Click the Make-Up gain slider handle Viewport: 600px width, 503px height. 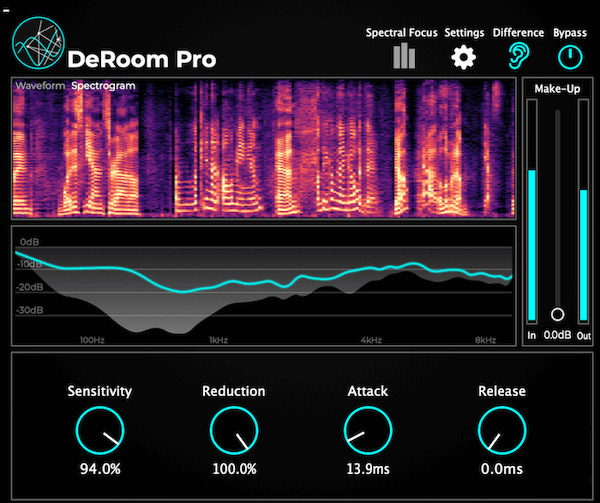(557, 313)
